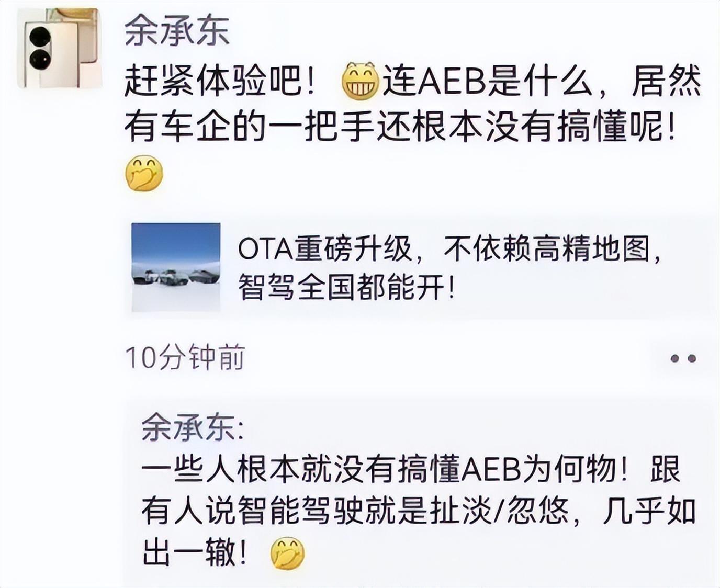The height and width of the screenshot is (588, 720).
Task: Click the commenter name '余承东:'
Action: click(x=192, y=427)
